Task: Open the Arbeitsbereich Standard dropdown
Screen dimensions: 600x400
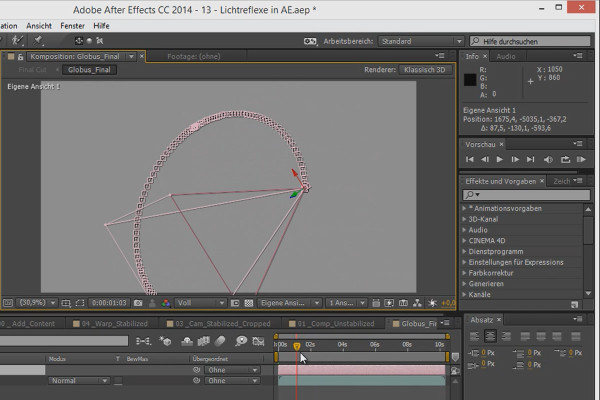Action: (x=421, y=41)
